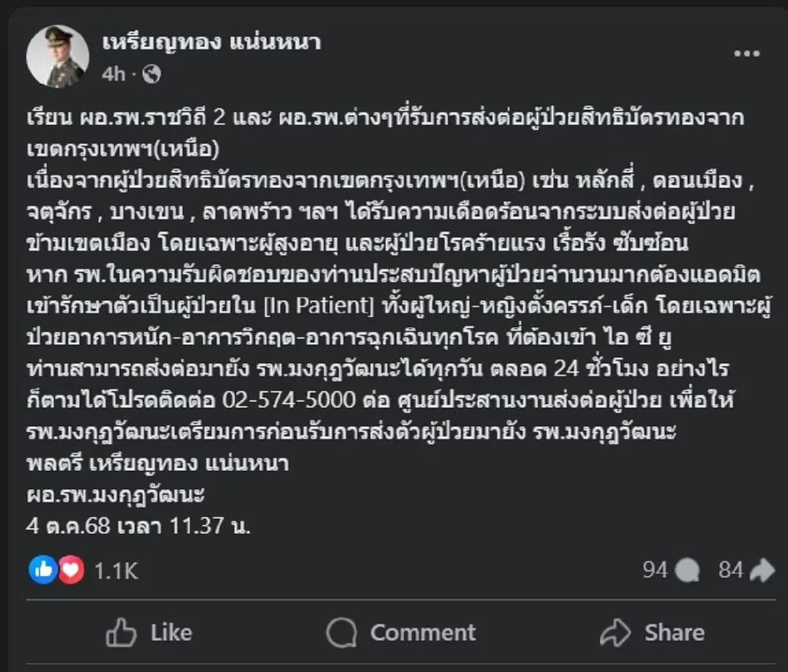788x672 pixels.
Task: Click the arrow icon on the Share button
Action: tap(616, 632)
